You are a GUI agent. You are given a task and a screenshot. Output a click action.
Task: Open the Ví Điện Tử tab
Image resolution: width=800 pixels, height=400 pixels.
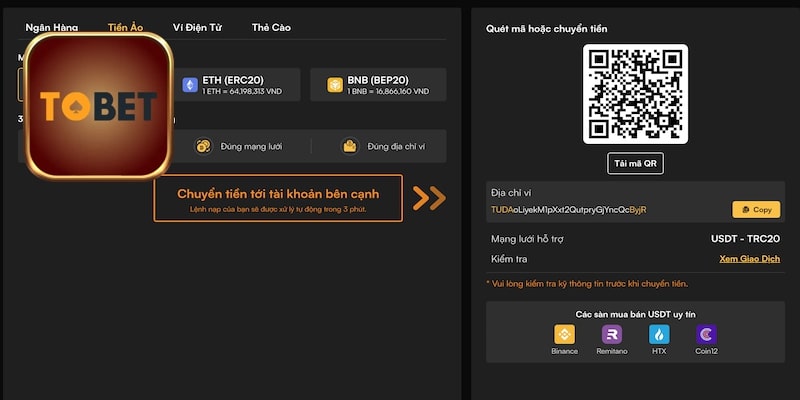coord(197,28)
